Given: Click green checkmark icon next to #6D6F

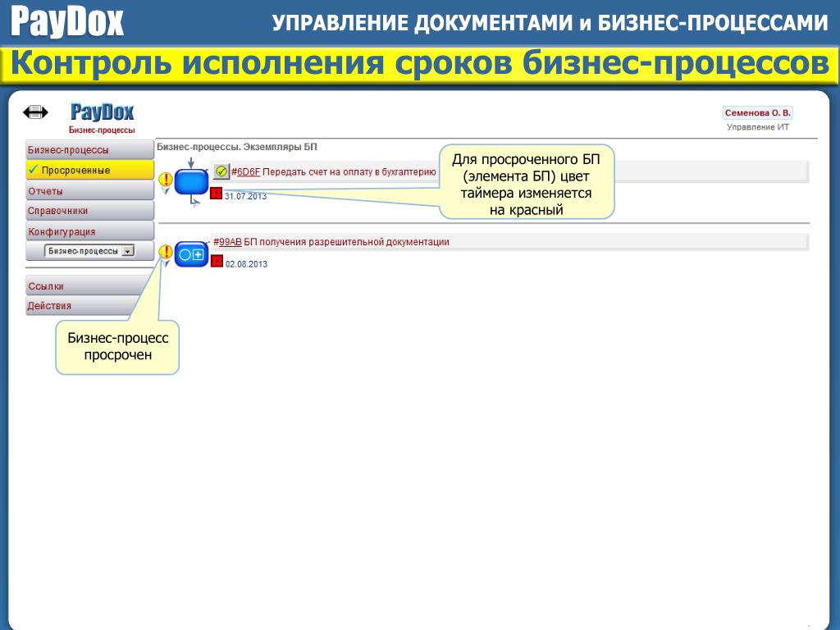Looking at the screenshot, I should tap(221, 171).
